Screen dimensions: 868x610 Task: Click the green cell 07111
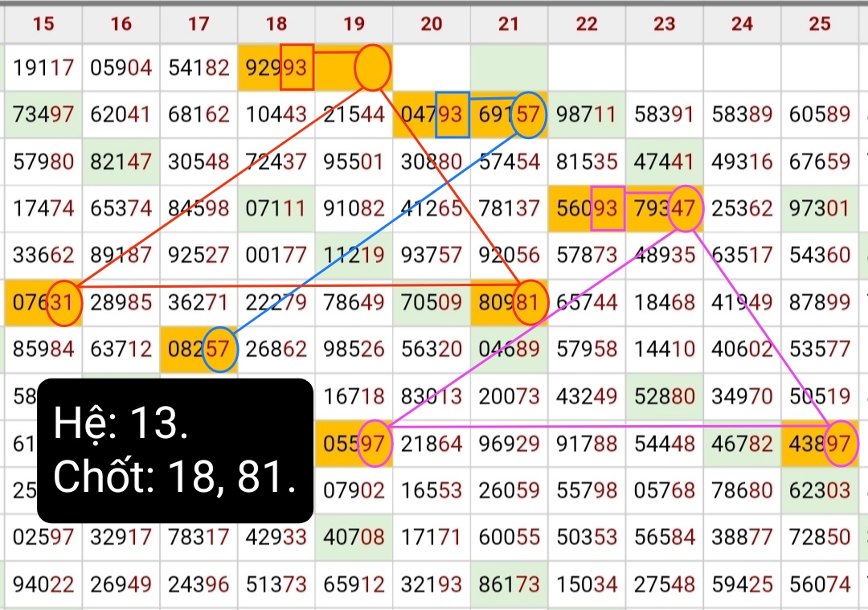pyautogui.click(x=276, y=209)
